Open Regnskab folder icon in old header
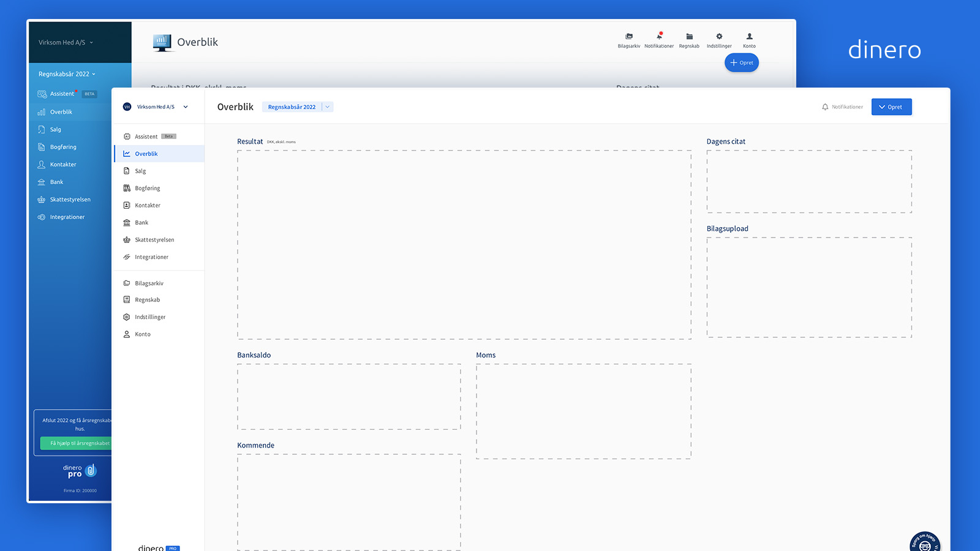Screen dimensions: 980x551 (689, 37)
